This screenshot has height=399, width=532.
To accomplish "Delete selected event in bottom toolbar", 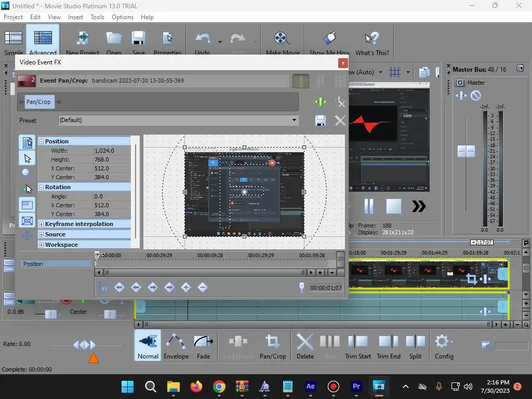I will (x=305, y=346).
